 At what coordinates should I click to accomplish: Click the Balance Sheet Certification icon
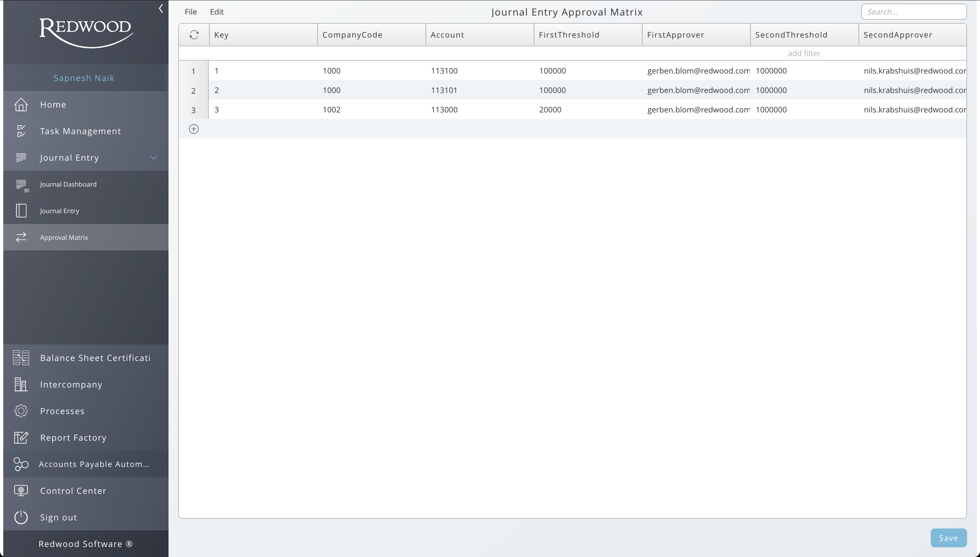(21, 358)
